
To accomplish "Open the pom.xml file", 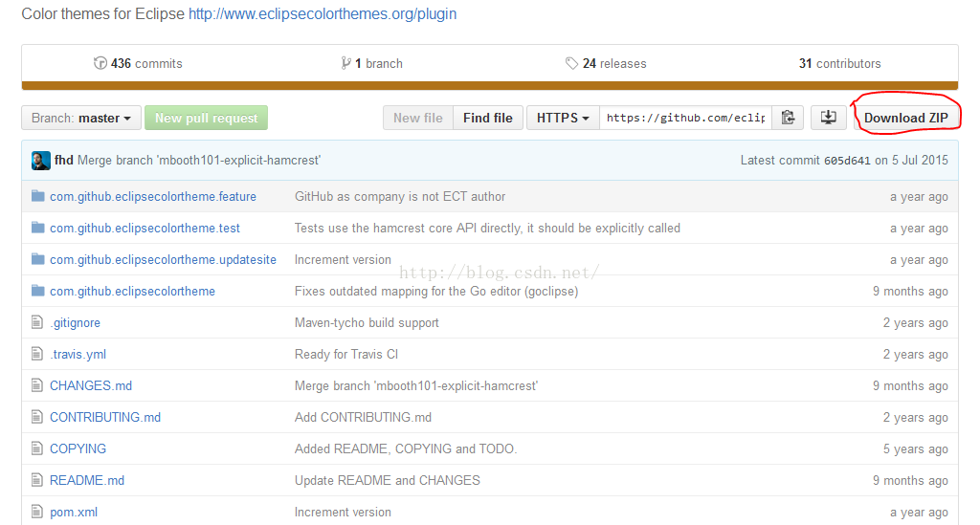I will (74, 512).
